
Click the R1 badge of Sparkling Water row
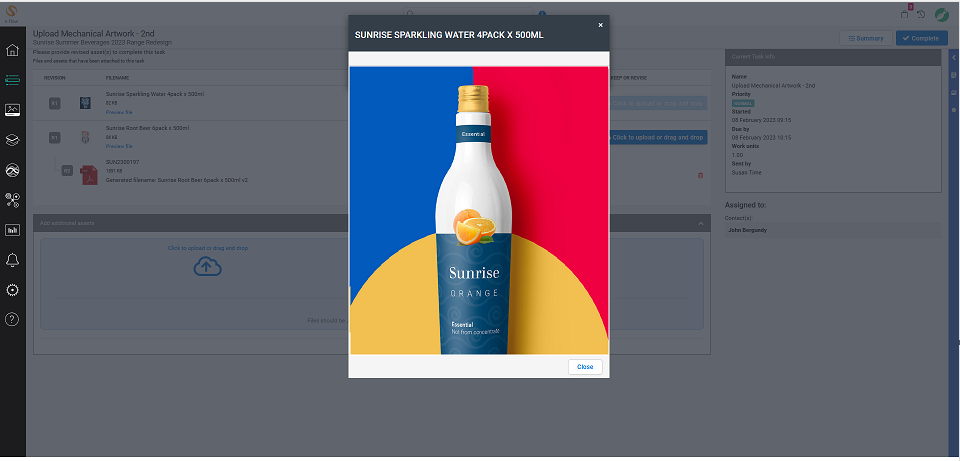tap(54, 104)
